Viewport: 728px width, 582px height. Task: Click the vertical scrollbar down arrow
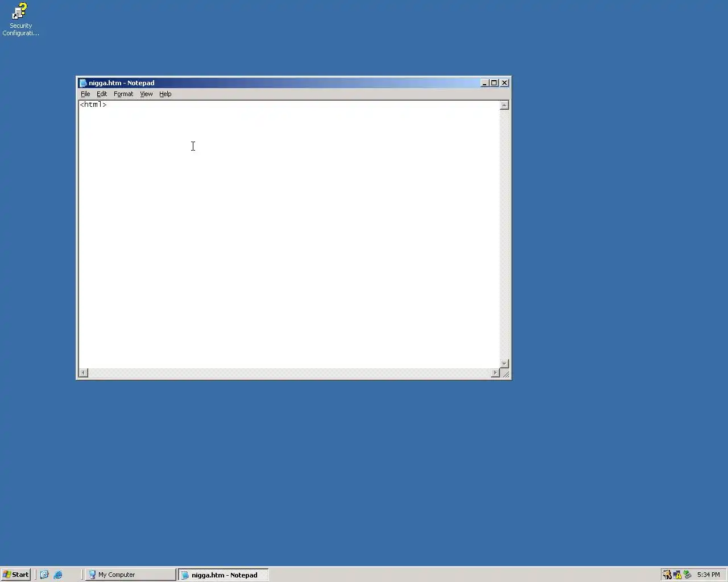[x=504, y=363]
